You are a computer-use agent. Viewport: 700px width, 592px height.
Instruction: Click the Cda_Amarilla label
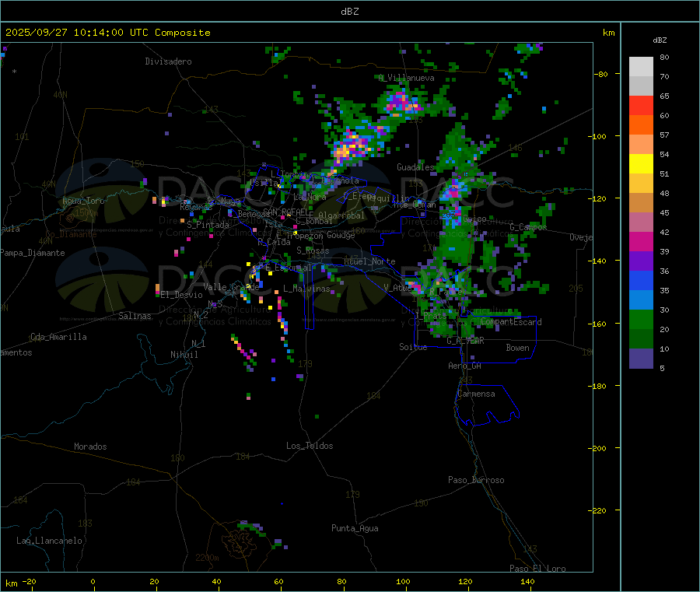[58, 337]
